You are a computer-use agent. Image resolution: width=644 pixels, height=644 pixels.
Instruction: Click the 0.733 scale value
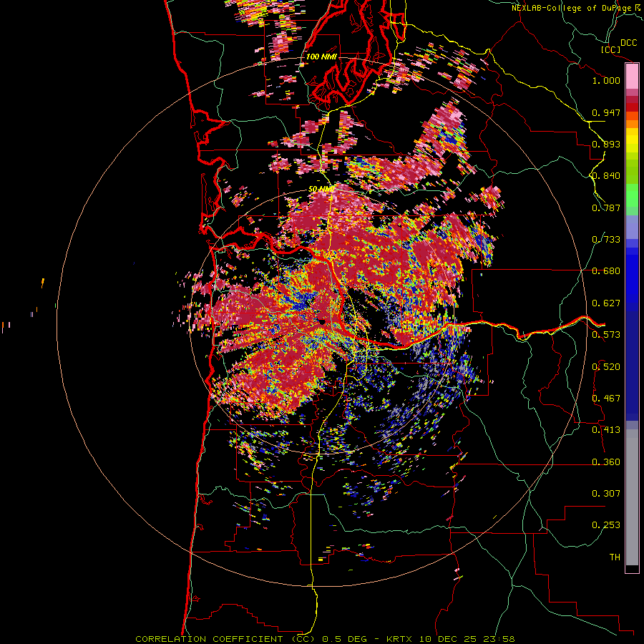click(606, 240)
